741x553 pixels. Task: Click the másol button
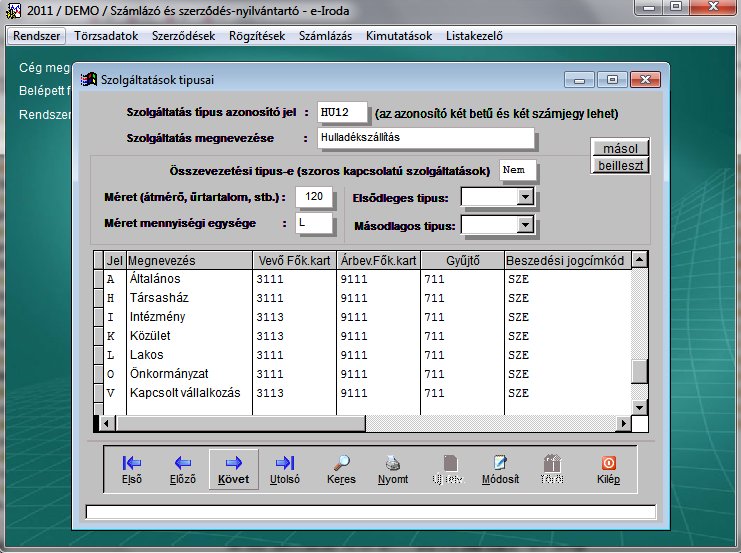pos(620,148)
